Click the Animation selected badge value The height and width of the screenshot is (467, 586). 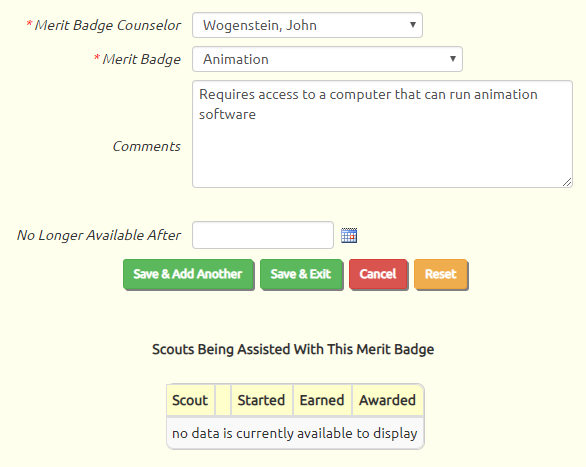click(x=236, y=59)
